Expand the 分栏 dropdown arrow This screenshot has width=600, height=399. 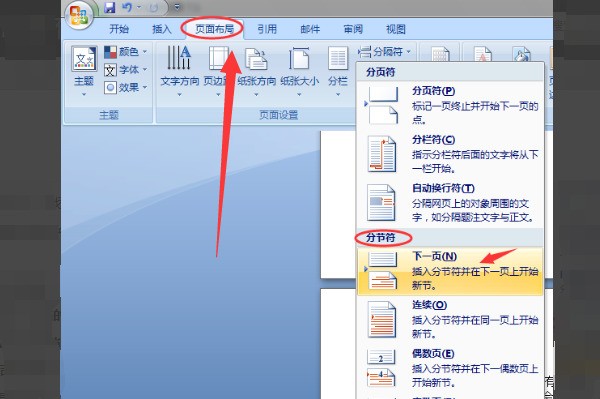(338, 94)
